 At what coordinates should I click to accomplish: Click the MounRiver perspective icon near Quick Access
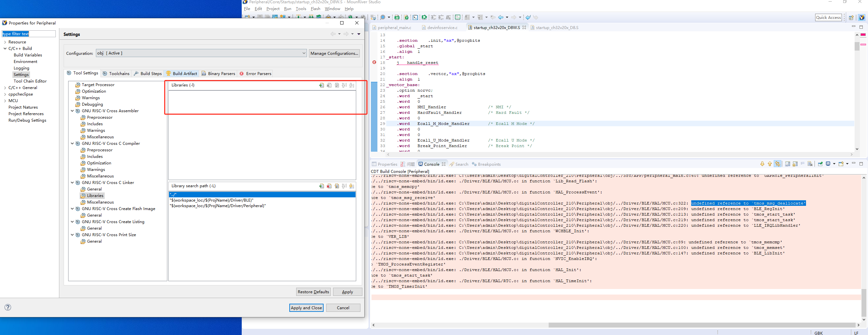pos(862,18)
